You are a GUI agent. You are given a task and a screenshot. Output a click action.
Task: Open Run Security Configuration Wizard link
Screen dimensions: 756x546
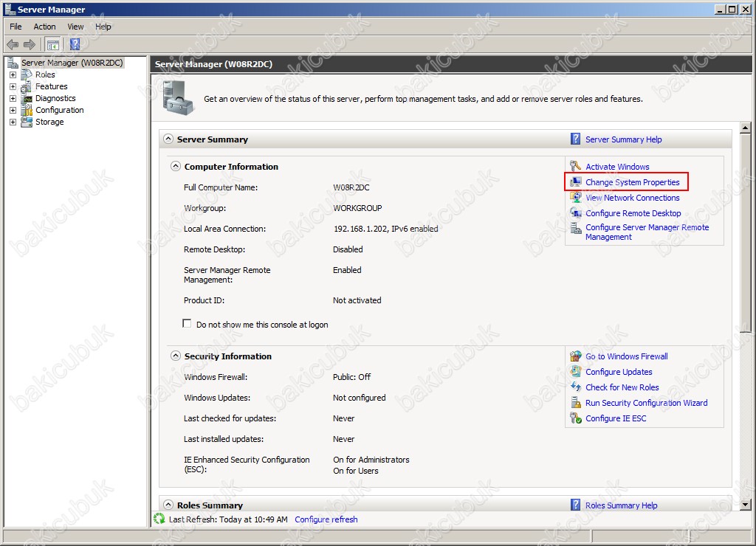click(647, 403)
